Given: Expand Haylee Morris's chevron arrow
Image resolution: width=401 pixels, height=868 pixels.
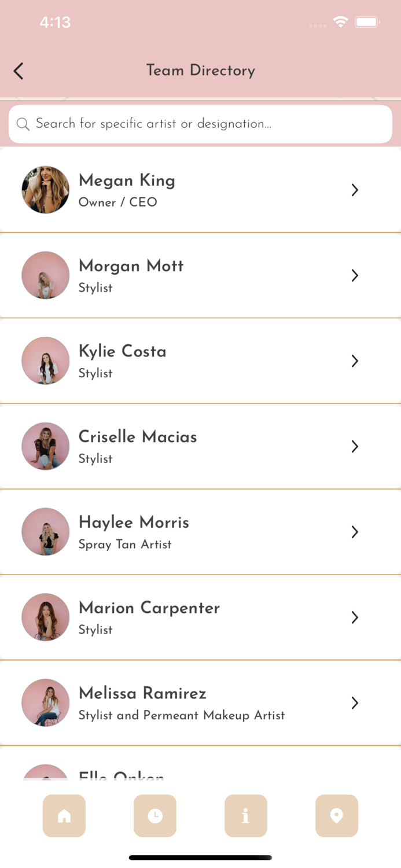Looking at the screenshot, I should coord(355,532).
